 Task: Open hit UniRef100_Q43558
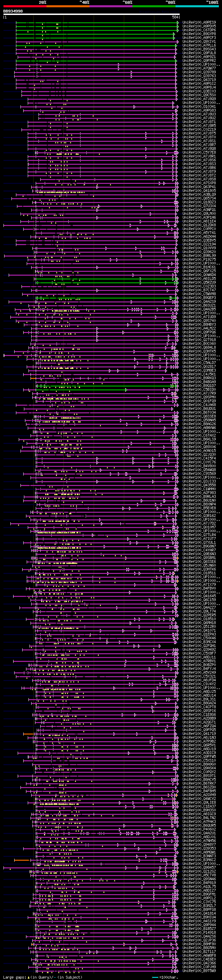point(199,485)
